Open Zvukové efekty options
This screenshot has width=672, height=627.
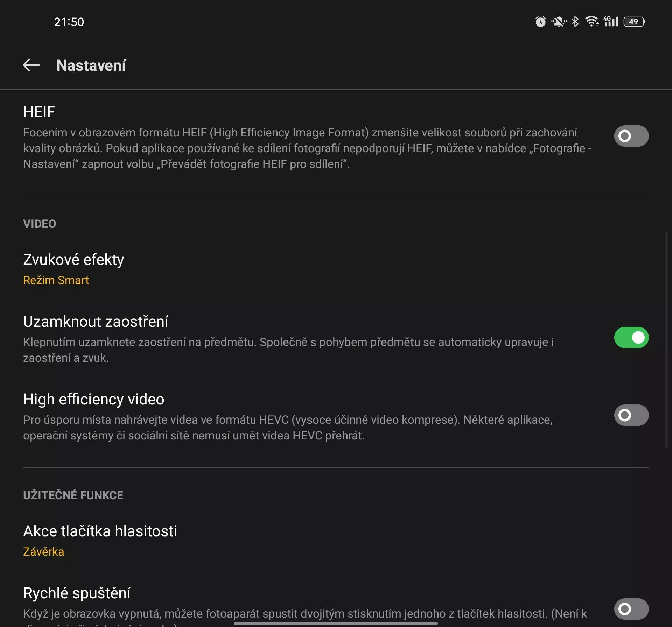point(336,269)
